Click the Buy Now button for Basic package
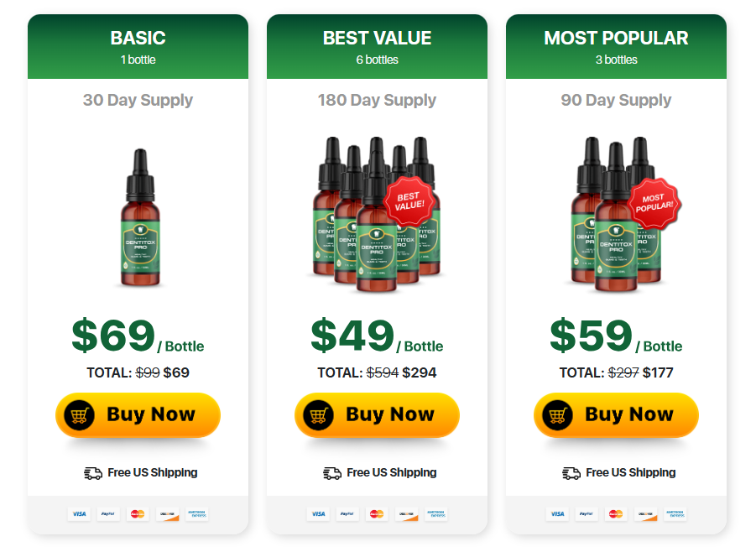 [138, 415]
